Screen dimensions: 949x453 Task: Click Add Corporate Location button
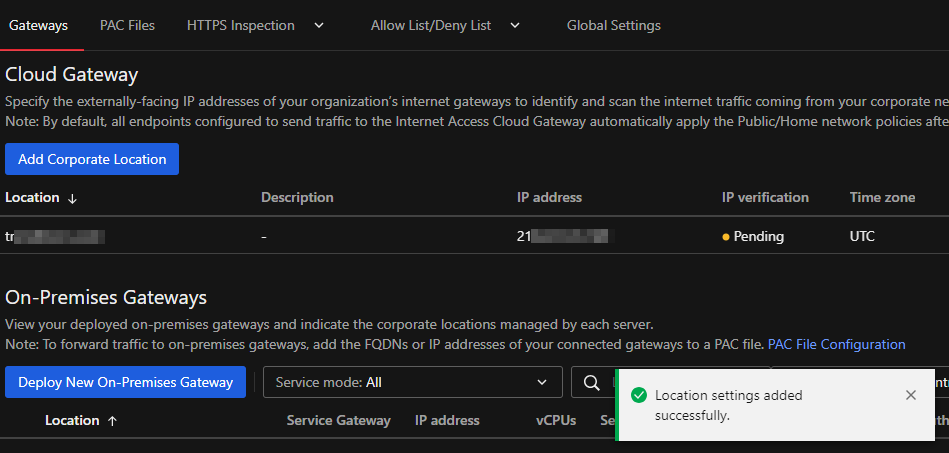click(92, 159)
